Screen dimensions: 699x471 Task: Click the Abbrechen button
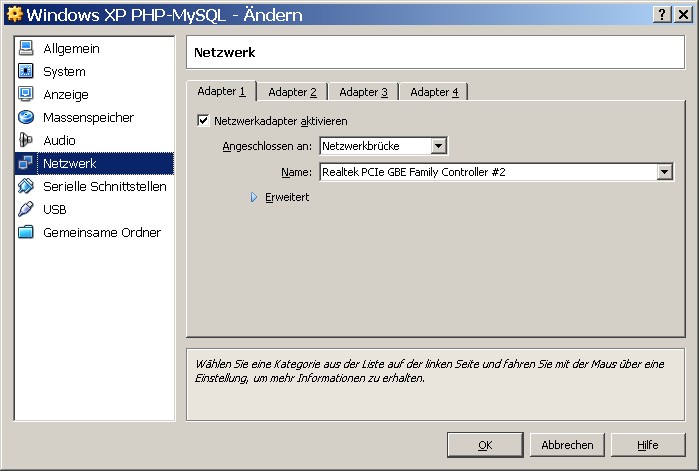tap(567, 445)
